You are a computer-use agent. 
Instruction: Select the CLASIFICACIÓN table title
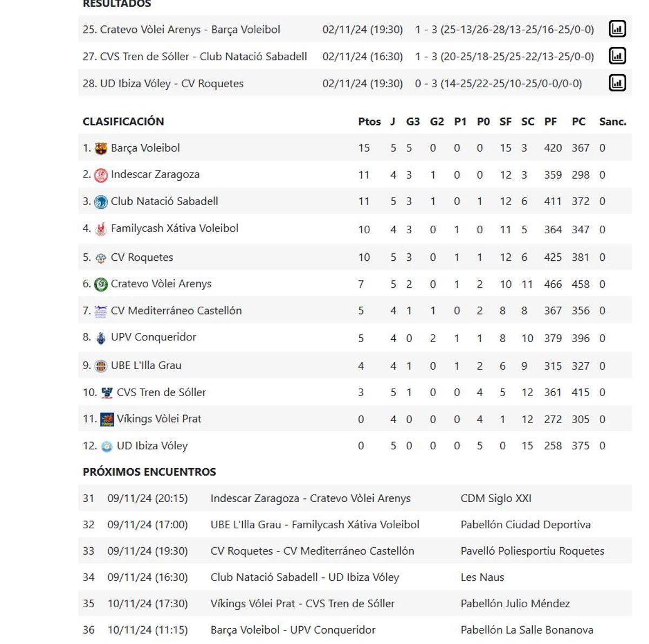click(x=123, y=121)
